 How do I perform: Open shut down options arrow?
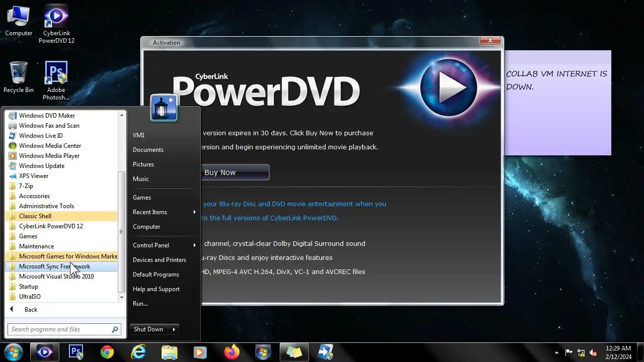(x=174, y=329)
